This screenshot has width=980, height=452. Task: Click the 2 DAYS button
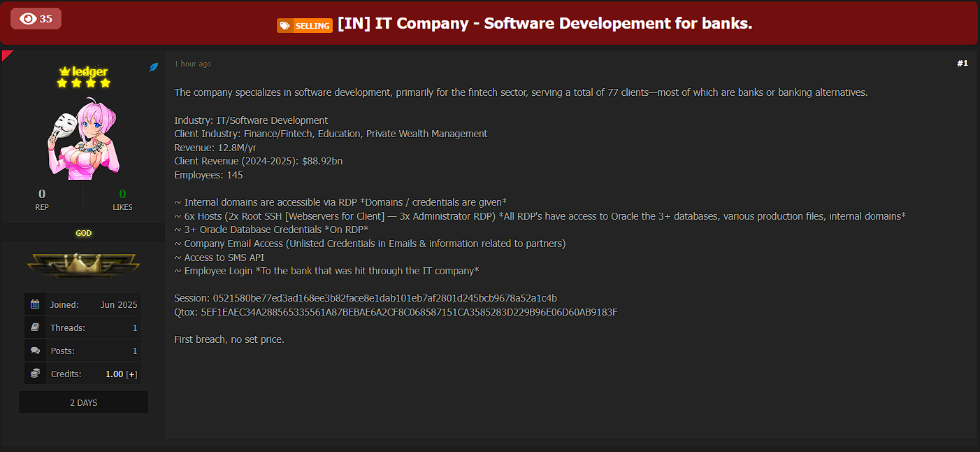pos(83,402)
